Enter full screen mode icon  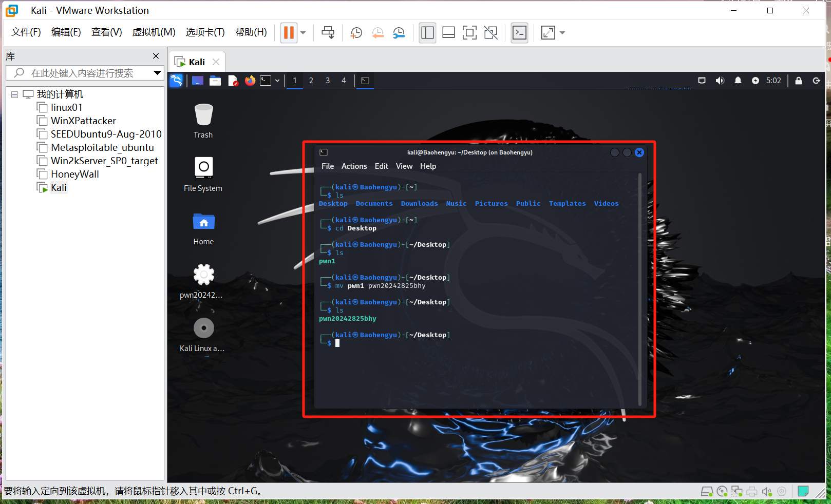pos(469,33)
